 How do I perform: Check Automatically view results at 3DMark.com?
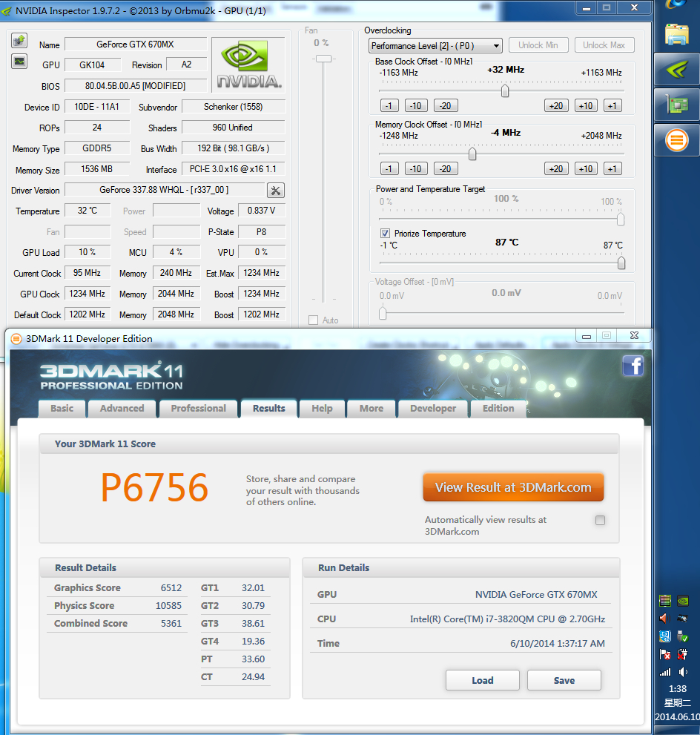(x=600, y=521)
